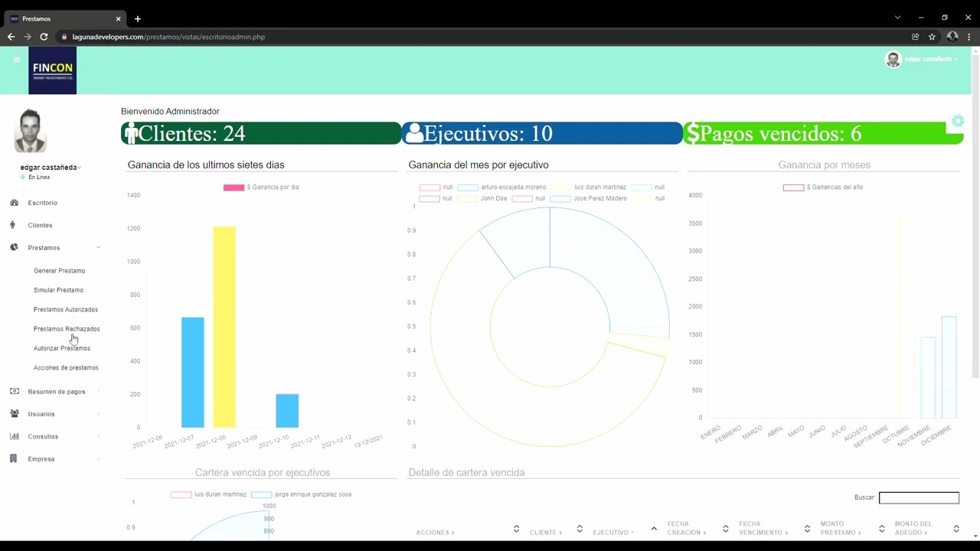Viewport: 980px width, 551px height.
Task: Expand Resumen de pagos chevron
Action: pyautogui.click(x=98, y=392)
